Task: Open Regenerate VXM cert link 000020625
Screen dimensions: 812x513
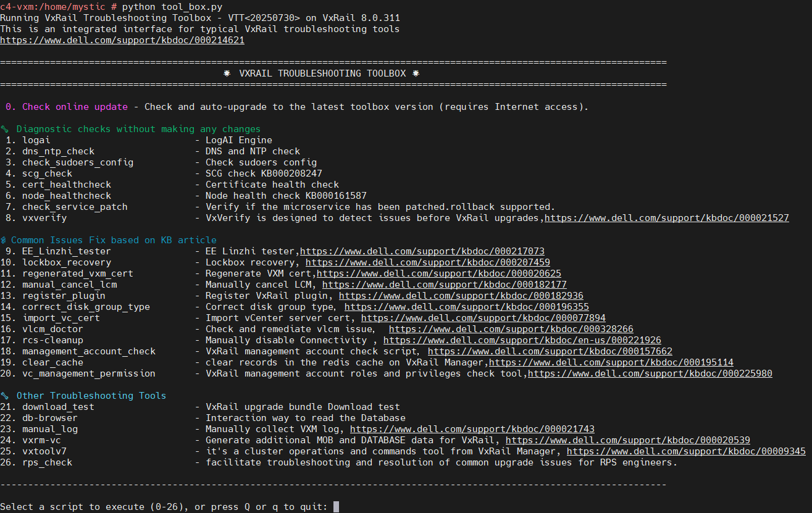Action: point(438,273)
